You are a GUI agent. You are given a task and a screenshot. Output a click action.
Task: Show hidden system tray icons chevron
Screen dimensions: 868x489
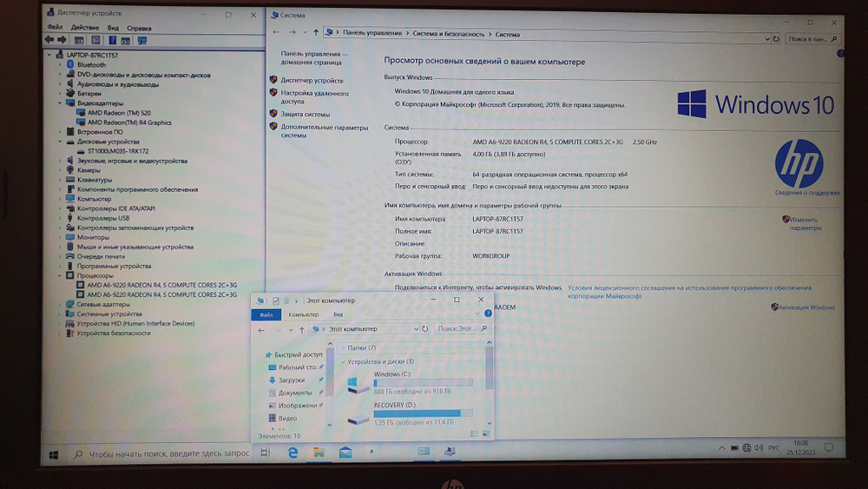pyautogui.click(x=721, y=447)
